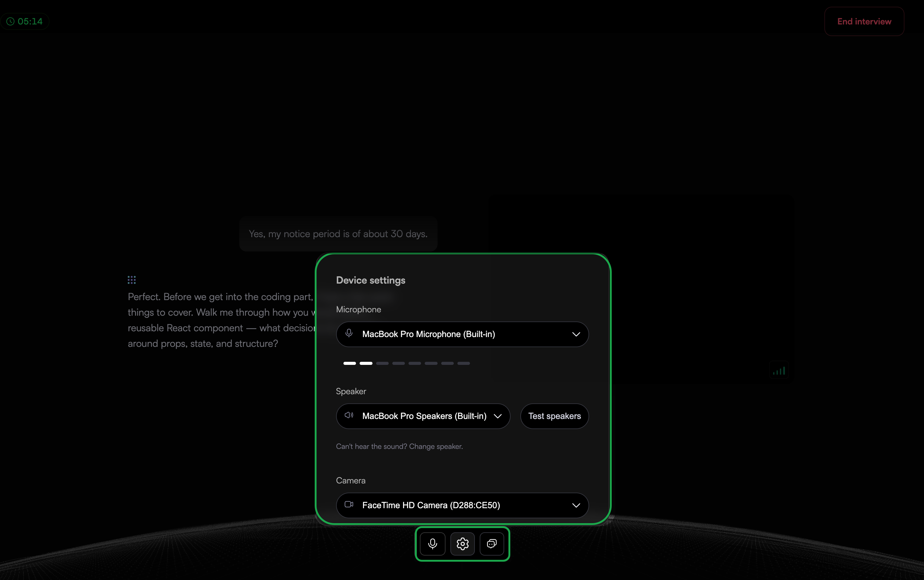Click the speaker icon inside speaker field

[349, 415]
